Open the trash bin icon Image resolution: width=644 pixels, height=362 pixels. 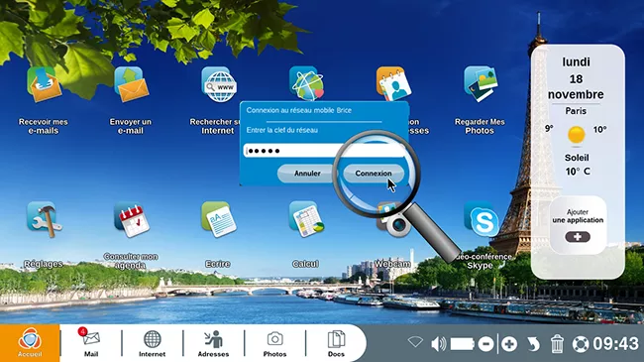click(x=557, y=344)
